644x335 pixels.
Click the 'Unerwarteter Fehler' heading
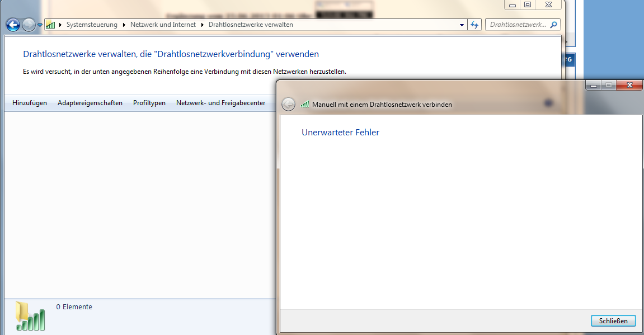[341, 132]
